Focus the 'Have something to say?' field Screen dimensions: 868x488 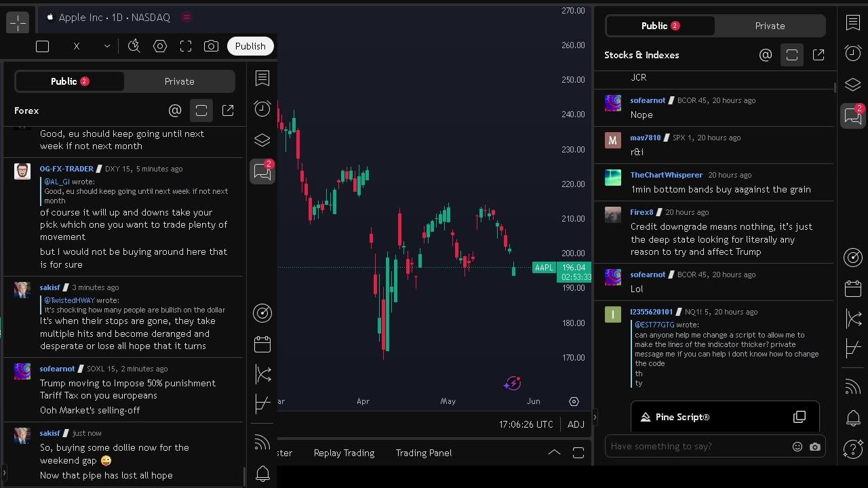pos(698,446)
